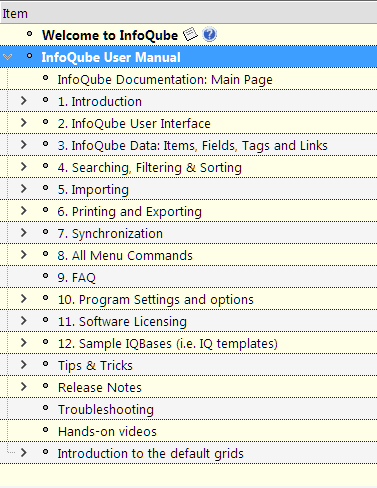Click the Item column header
The width and height of the screenshot is (377, 488).
click(x=188, y=14)
